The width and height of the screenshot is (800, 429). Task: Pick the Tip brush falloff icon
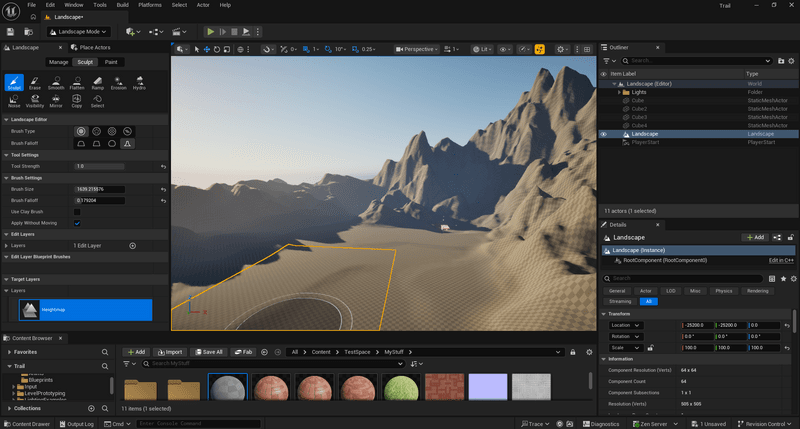click(x=128, y=143)
